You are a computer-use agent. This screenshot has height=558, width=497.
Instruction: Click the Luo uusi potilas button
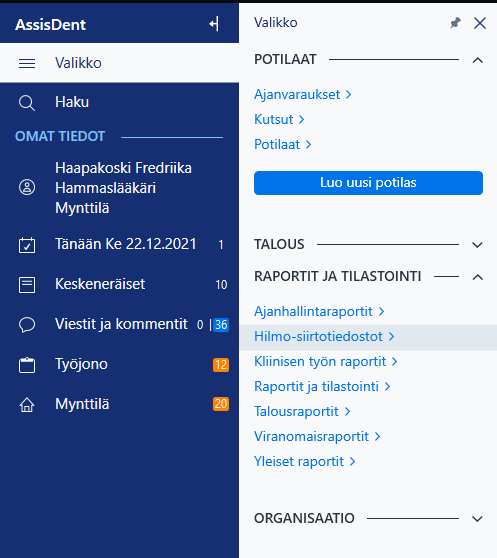coord(368,183)
